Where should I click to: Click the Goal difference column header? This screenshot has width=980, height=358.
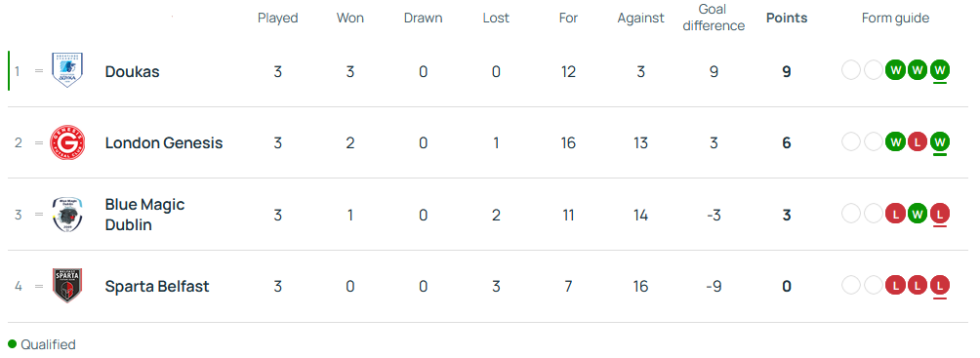coord(714,18)
